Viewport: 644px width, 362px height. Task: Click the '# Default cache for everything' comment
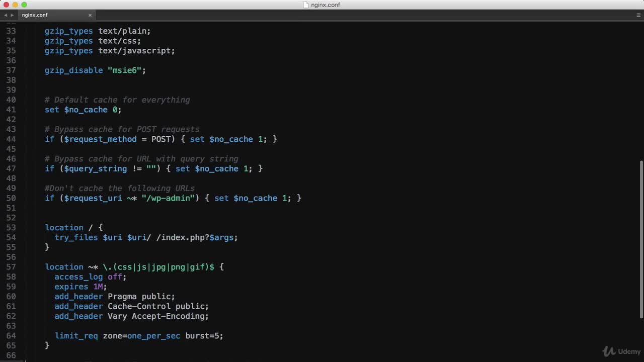(x=117, y=100)
